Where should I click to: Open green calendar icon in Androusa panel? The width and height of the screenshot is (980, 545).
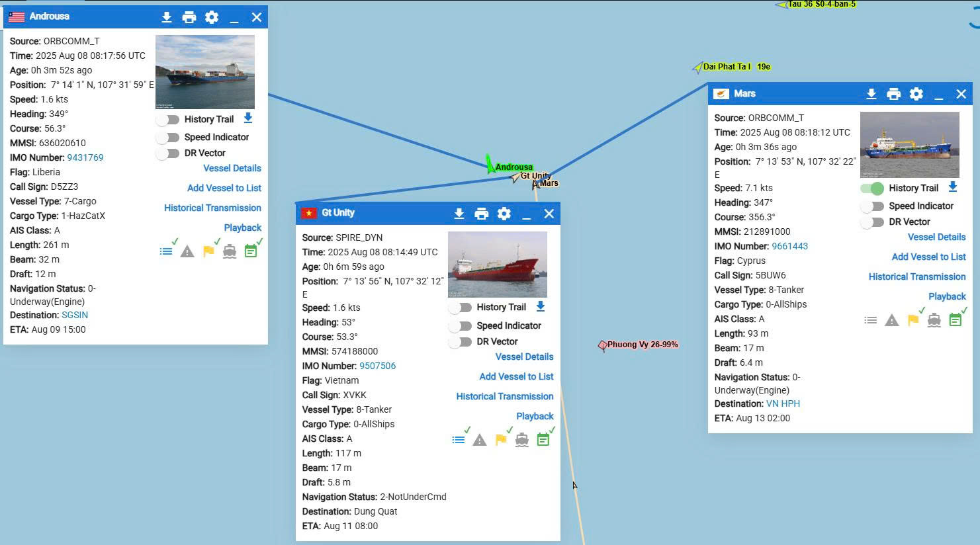coord(251,251)
